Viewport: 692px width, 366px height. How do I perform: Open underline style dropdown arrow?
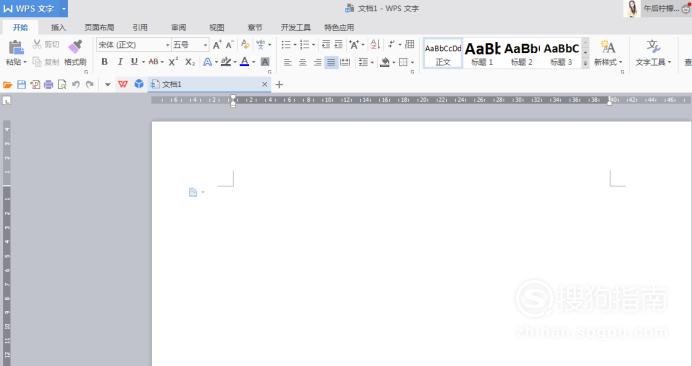click(143, 62)
